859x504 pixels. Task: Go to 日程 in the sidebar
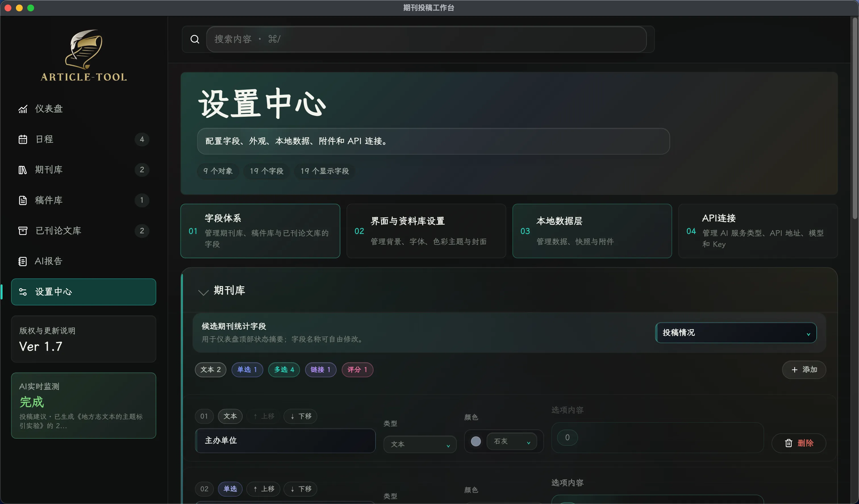(x=84, y=139)
